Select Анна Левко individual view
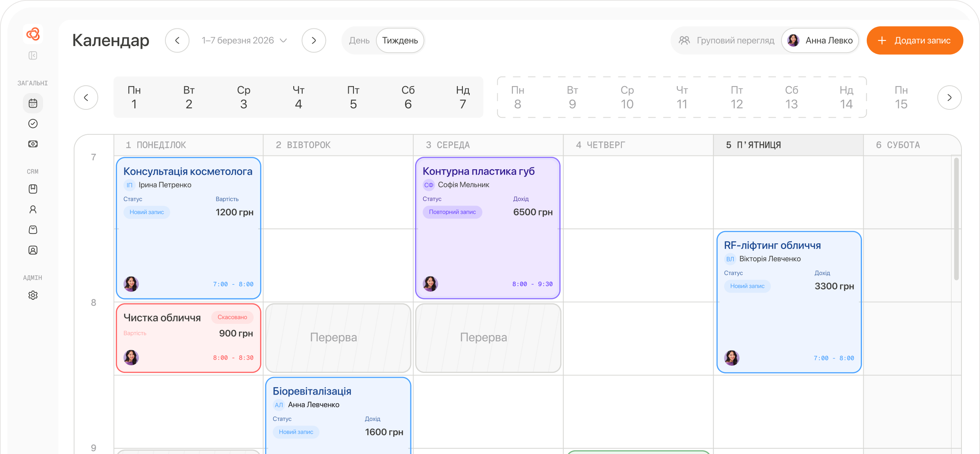The image size is (980, 454). point(820,40)
